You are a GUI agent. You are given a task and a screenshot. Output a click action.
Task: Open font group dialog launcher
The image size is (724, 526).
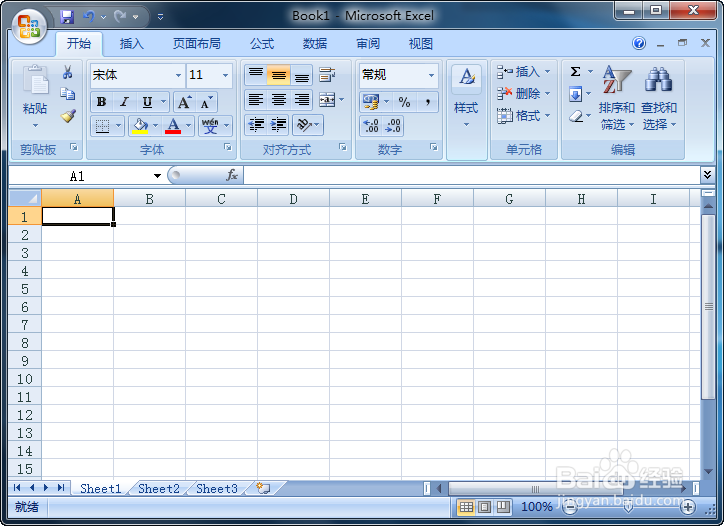(x=228, y=147)
